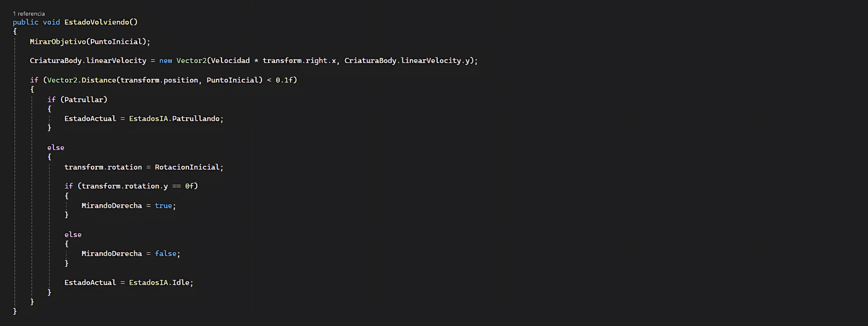Click PuntoInicial inside the MirarObjetivo call
The image size is (868, 326).
click(116, 42)
